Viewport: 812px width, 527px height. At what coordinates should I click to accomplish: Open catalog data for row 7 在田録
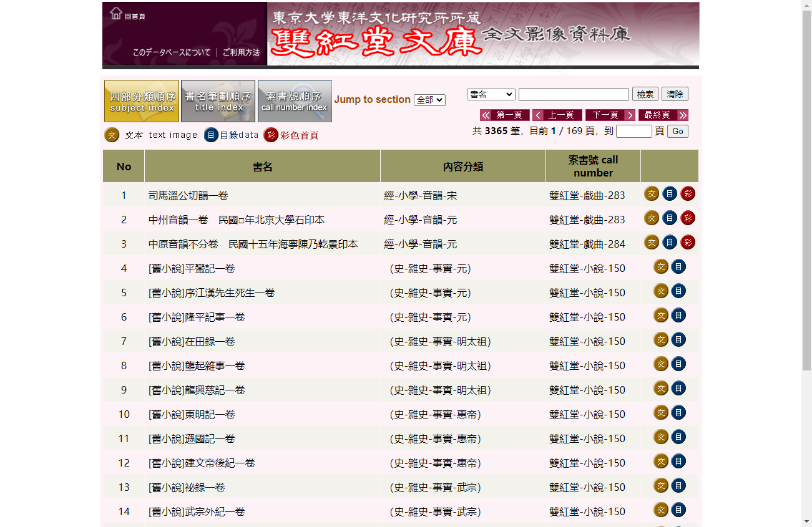[x=678, y=340]
